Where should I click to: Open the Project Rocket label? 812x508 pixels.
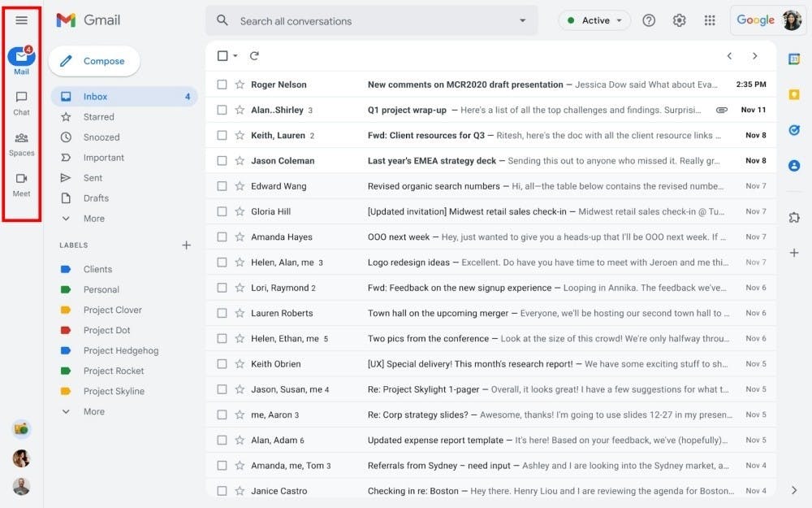(x=113, y=371)
